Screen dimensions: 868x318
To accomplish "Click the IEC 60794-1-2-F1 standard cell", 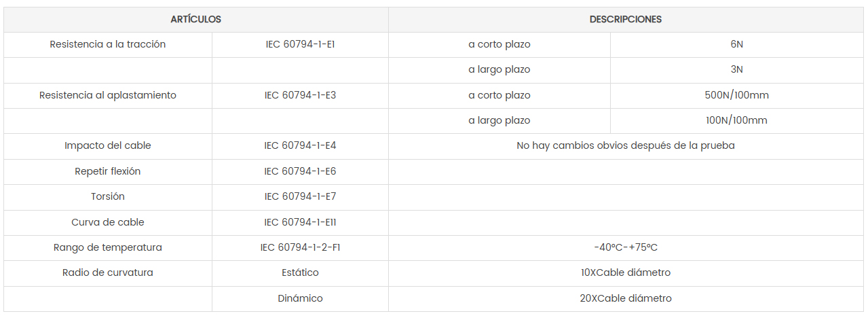I will 300,247.
